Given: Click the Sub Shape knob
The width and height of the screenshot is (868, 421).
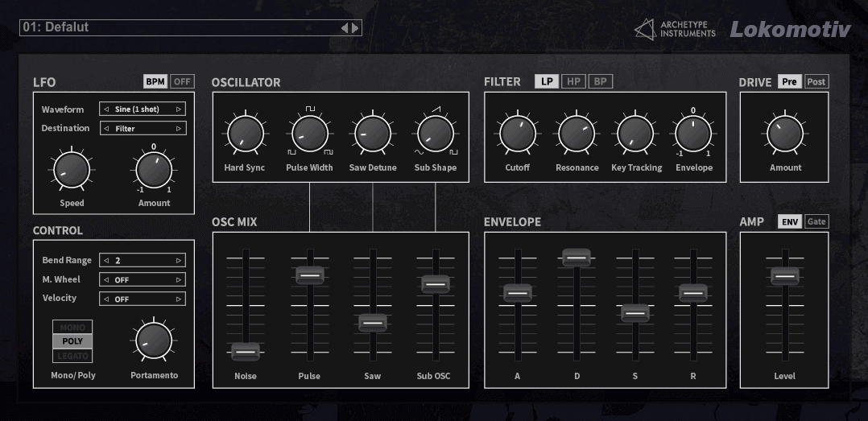Looking at the screenshot, I should click(435, 134).
